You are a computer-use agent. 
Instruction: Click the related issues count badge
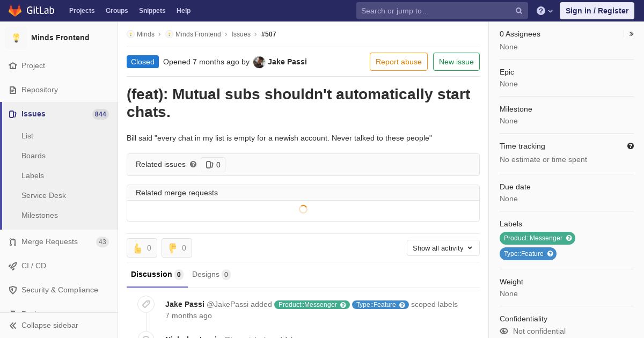pos(213,165)
